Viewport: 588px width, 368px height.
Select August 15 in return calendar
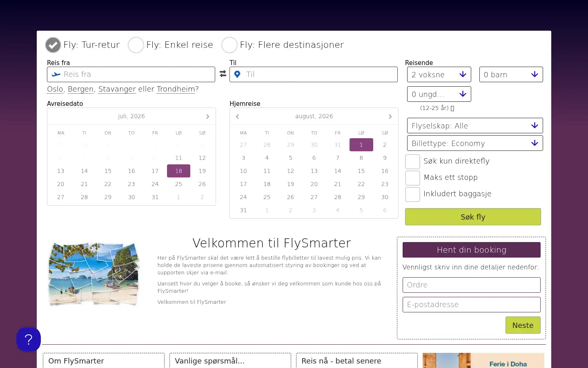click(x=361, y=171)
